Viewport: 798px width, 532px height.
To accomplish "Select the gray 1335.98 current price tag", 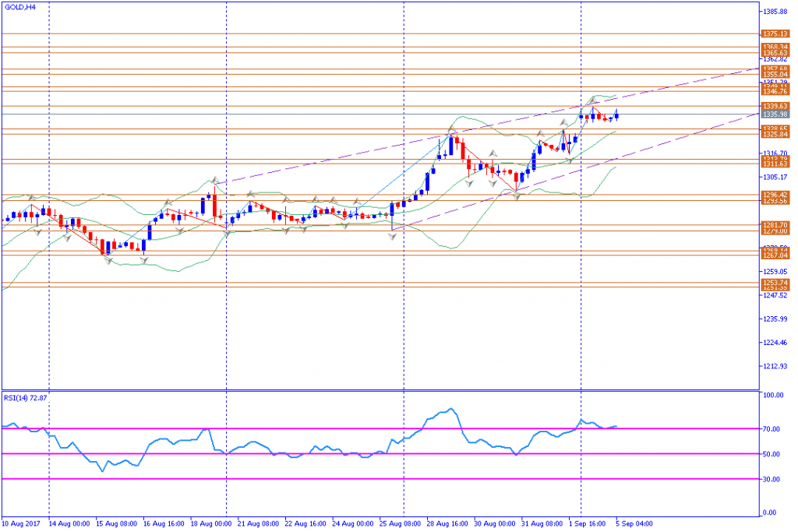I will [x=775, y=115].
